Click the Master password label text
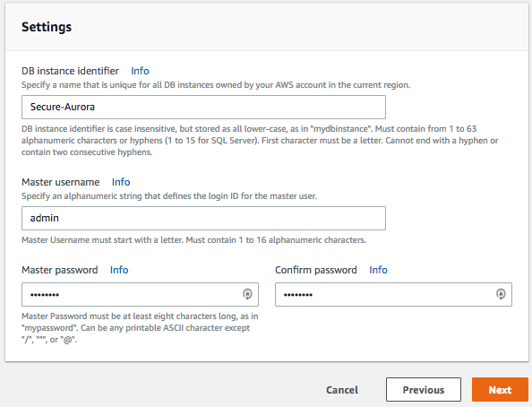This screenshot has width=532, height=407. pos(60,270)
